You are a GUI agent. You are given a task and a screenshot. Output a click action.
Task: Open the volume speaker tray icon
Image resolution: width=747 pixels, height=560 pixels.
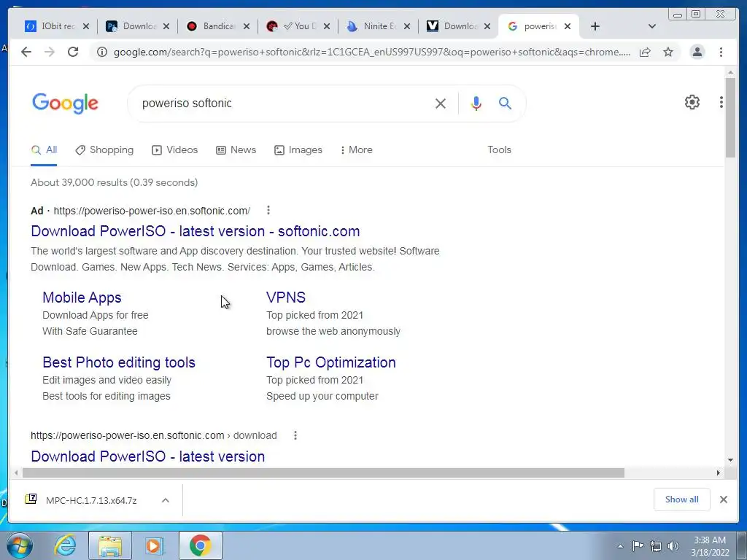(673, 546)
